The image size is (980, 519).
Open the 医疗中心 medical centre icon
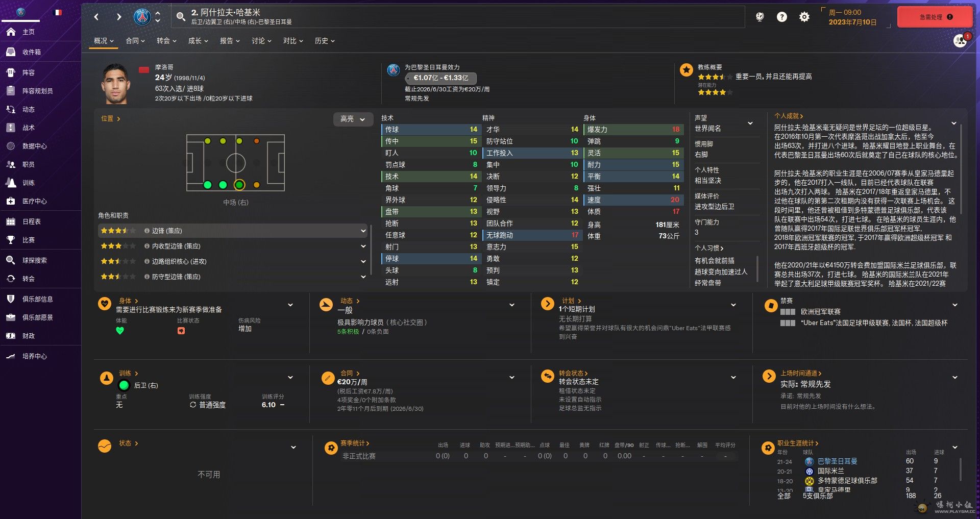click(11, 201)
